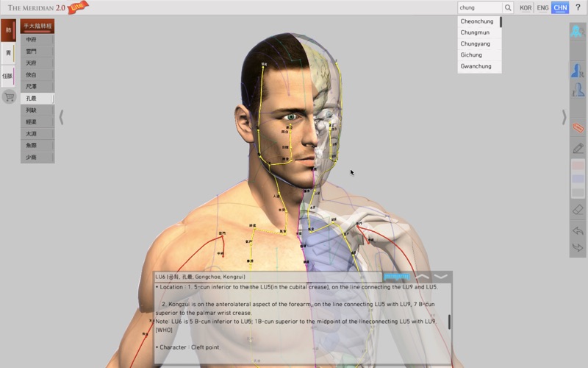The width and height of the screenshot is (588, 368).
Task: Switch language to ENG
Action: click(542, 7)
